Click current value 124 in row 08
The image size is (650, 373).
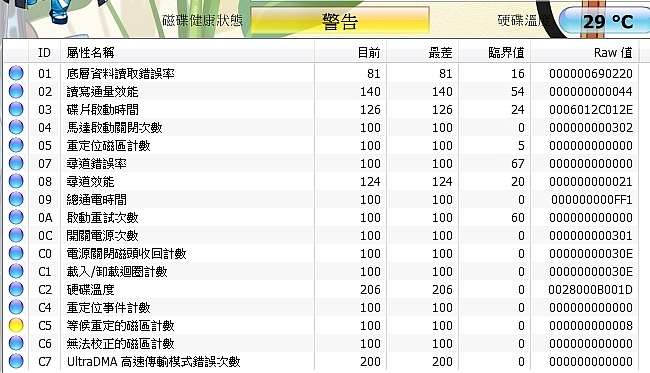(x=370, y=182)
